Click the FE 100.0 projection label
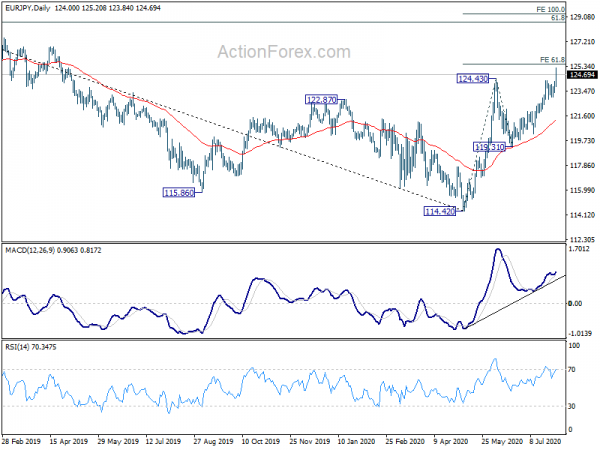600x450 pixels. pyautogui.click(x=550, y=10)
